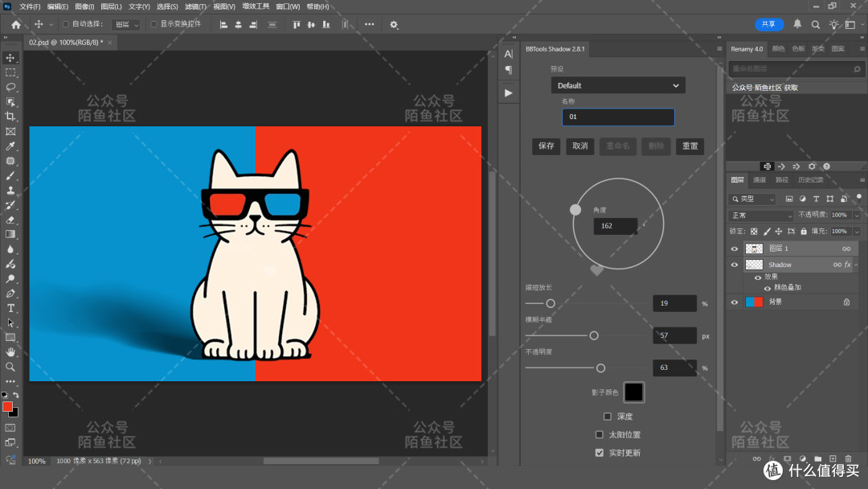Click the 共享 share button
868x489 pixels.
[x=769, y=24]
